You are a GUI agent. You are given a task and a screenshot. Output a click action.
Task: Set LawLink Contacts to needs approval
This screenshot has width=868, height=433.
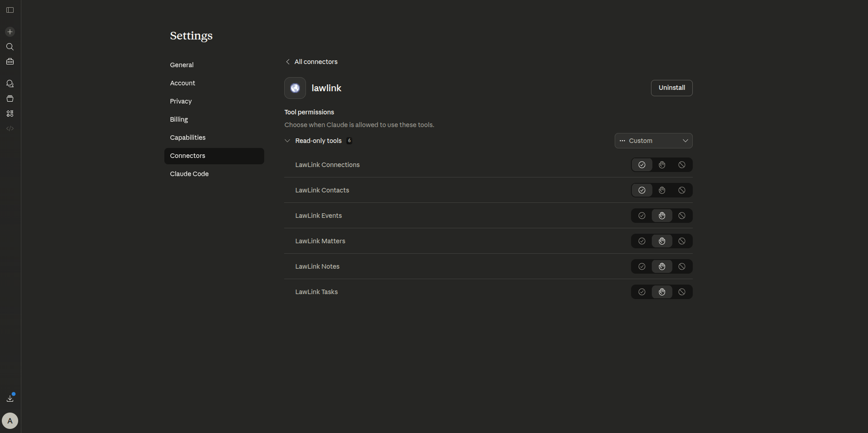[x=662, y=190]
